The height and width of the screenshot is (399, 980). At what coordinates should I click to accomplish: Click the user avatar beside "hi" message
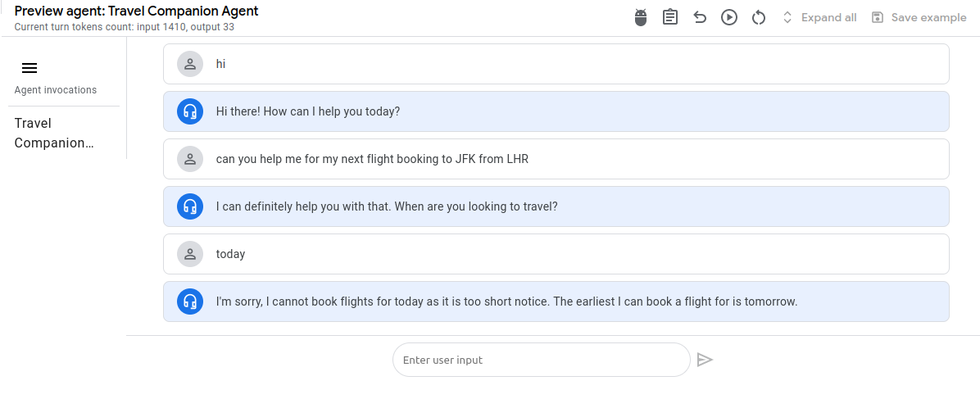coord(190,64)
